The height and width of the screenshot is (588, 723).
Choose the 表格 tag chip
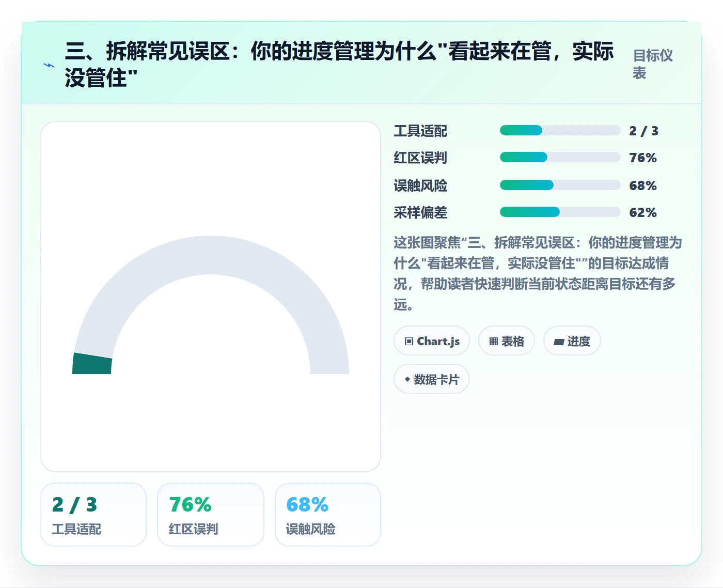(x=507, y=341)
